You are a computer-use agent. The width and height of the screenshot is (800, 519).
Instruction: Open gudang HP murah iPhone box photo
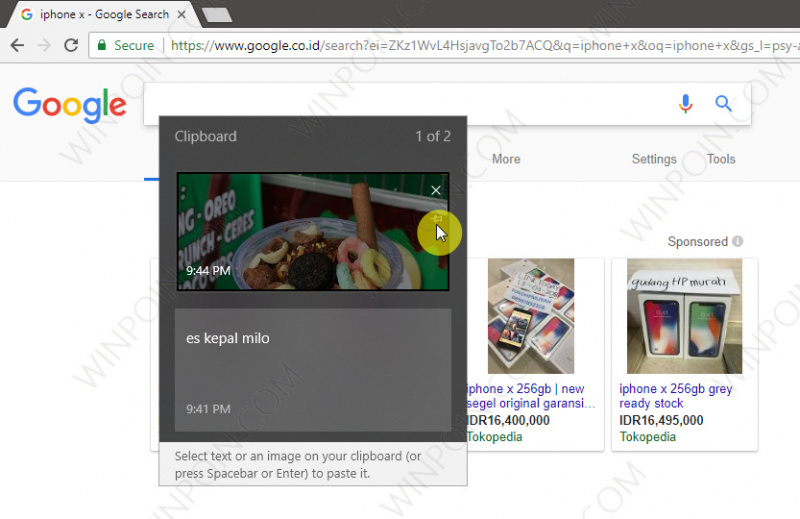[685, 316]
